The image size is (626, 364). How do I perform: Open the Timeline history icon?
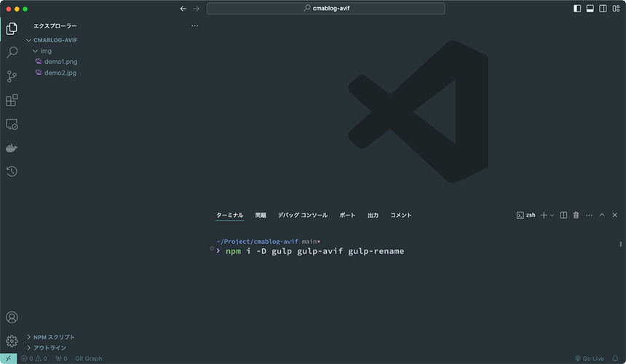(12, 171)
